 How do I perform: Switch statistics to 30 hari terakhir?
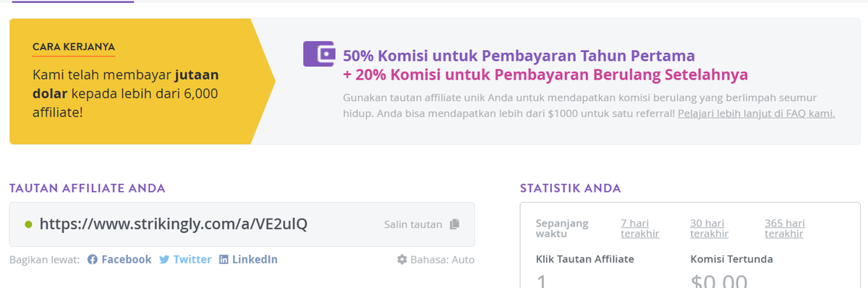709,228
